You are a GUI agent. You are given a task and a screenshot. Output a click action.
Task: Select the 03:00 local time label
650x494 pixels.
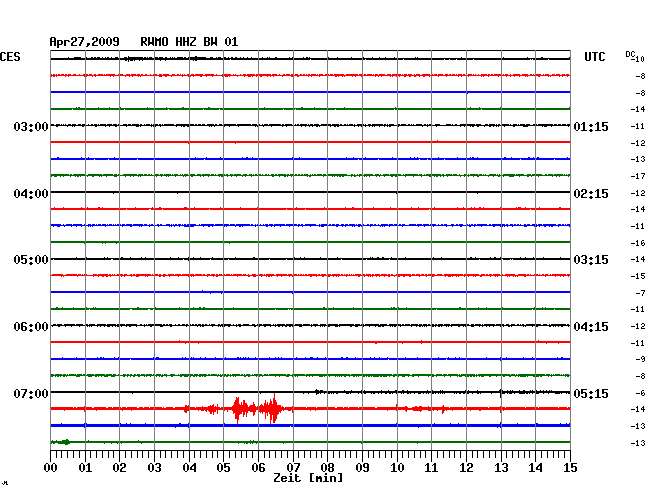(x=31, y=127)
